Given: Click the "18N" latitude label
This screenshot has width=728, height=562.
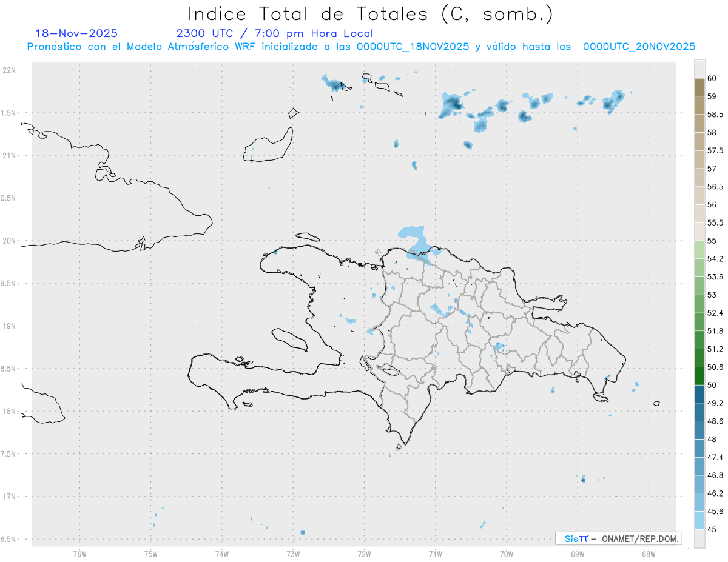Looking at the screenshot, I should [10, 411].
